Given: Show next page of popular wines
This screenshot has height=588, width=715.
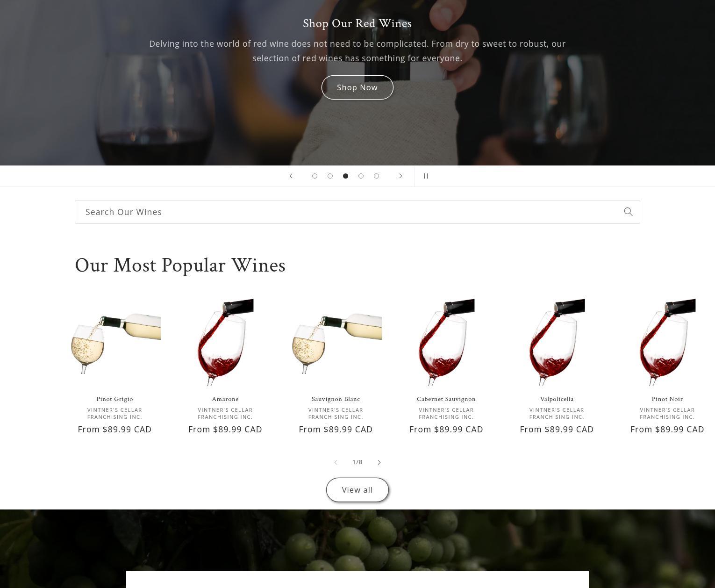Looking at the screenshot, I should click(x=379, y=462).
